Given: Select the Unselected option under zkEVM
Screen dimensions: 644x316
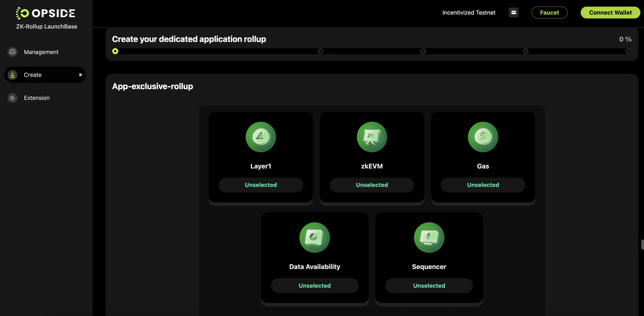Looking at the screenshot, I should pyautogui.click(x=372, y=185).
